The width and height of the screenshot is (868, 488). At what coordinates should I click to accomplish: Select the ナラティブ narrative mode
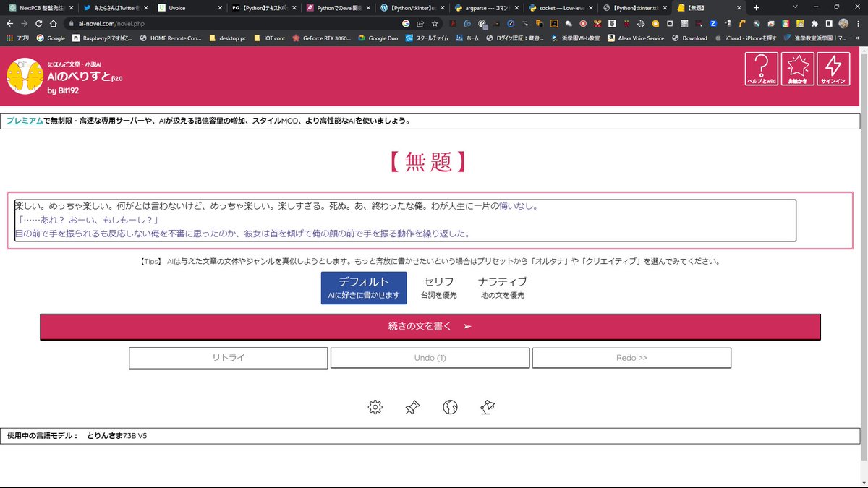[502, 287]
